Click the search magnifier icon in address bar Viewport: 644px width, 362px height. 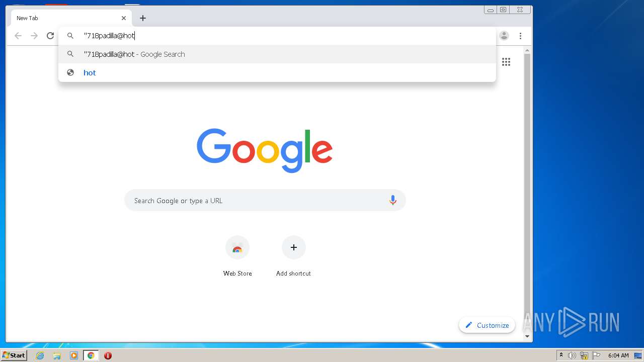click(x=70, y=36)
